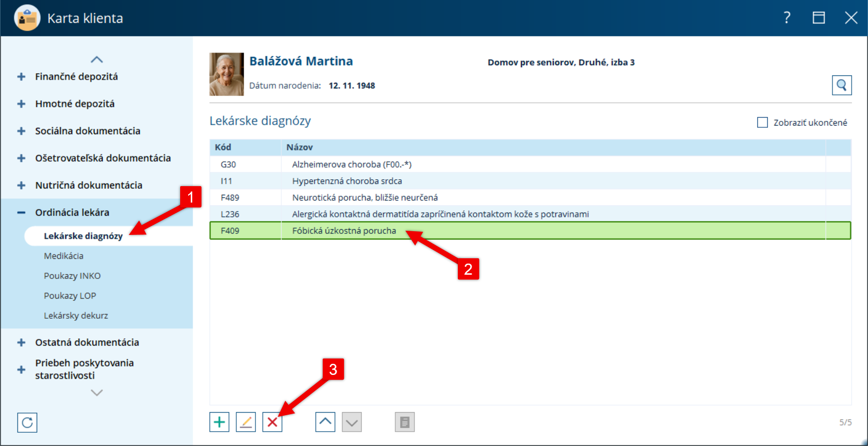
Task: Click the magnifier search icon
Action: (842, 85)
